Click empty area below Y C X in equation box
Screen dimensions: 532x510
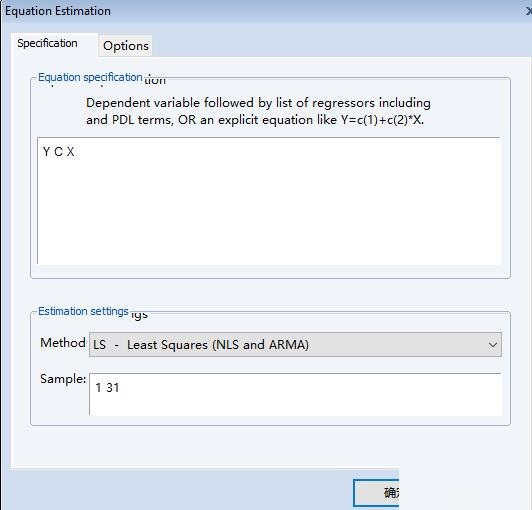tap(269, 210)
